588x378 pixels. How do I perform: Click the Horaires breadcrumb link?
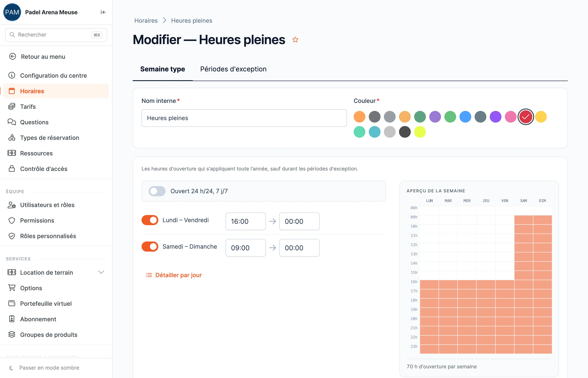point(146,21)
